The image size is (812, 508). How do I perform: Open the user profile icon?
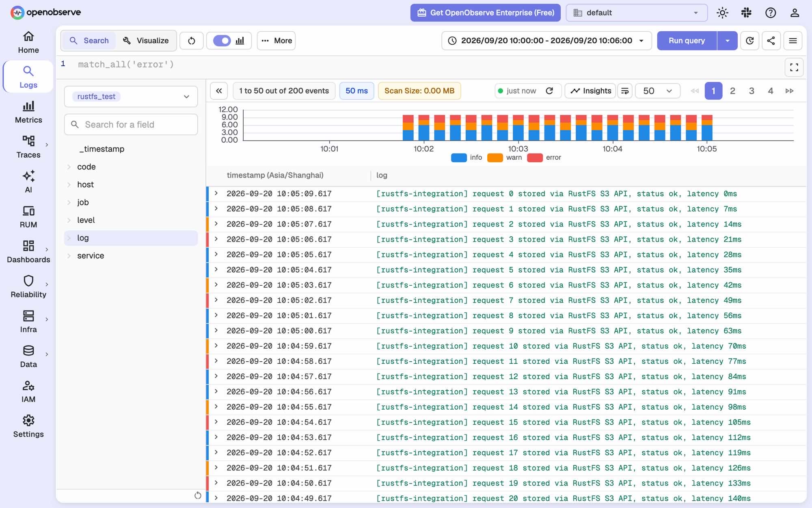click(x=795, y=13)
